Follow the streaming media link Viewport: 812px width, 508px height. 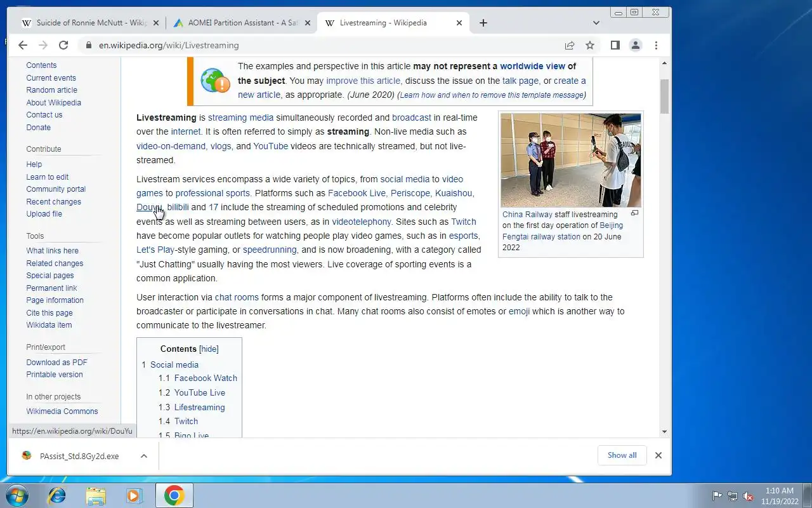point(240,117)
